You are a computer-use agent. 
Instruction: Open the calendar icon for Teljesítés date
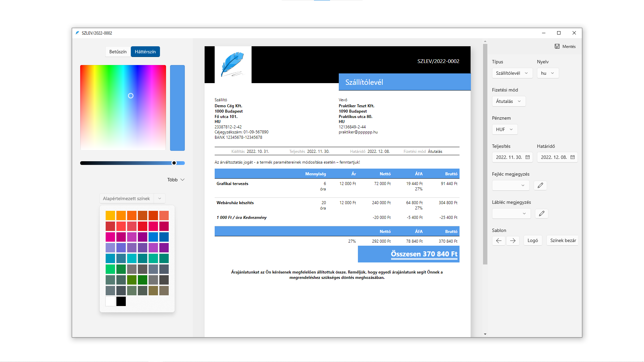click(528, 157)
